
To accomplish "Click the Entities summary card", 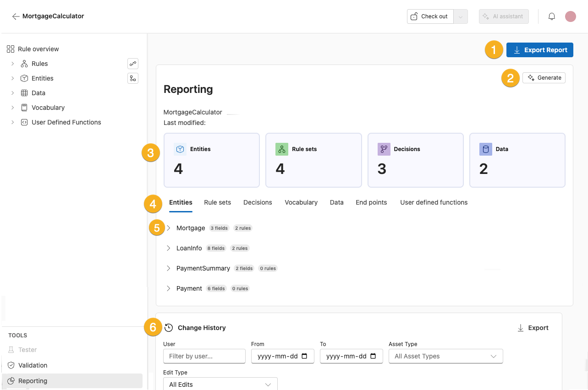I will (x=212, y=160).
